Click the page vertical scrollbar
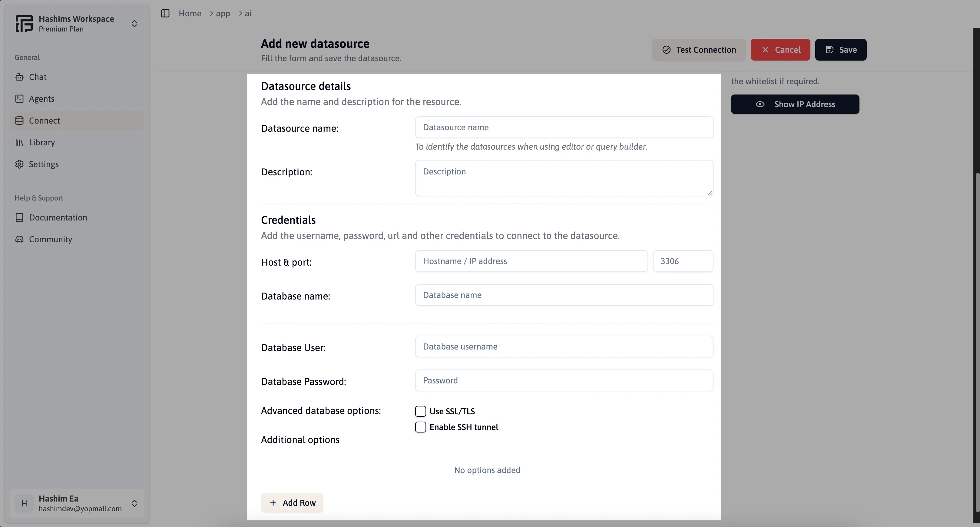The height and width of the screenshot is (527, 980). tap(977, 343)
